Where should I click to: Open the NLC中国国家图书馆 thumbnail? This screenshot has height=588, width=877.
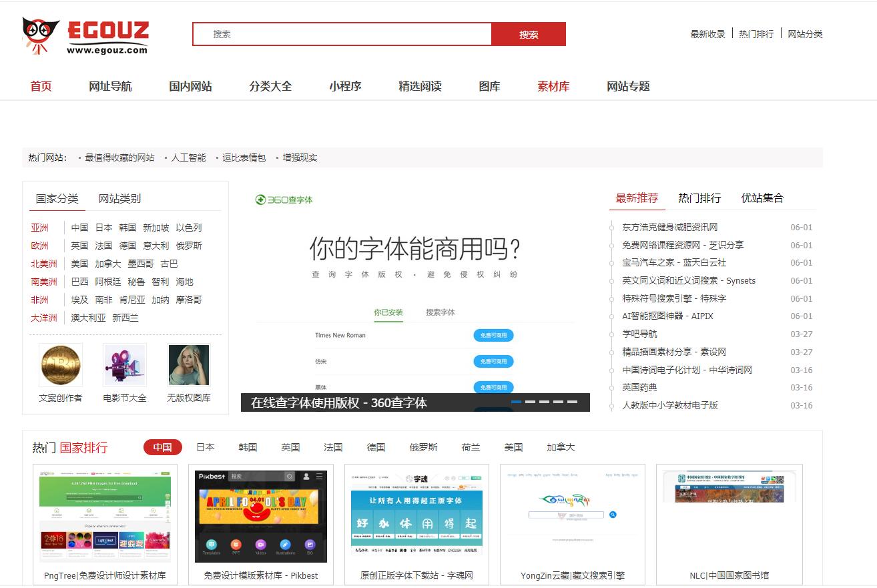(729, 517)
